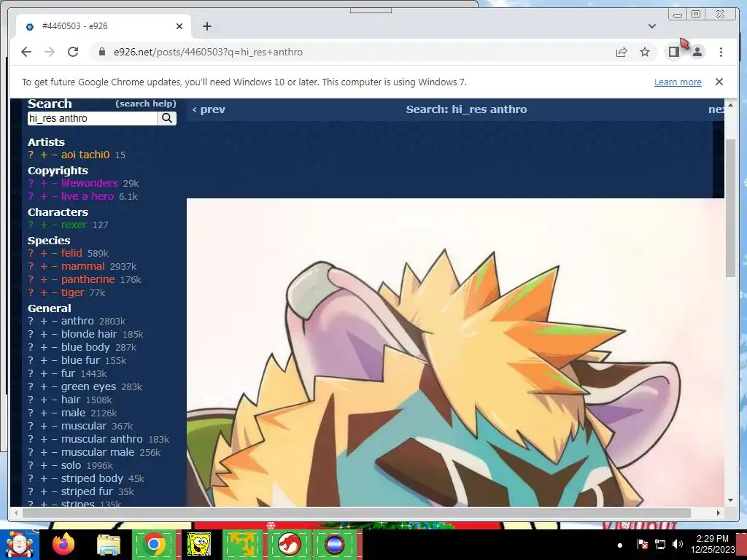Open the Chrome side panel
This screenshot has height=560, width=747.
tap(673, 52)
